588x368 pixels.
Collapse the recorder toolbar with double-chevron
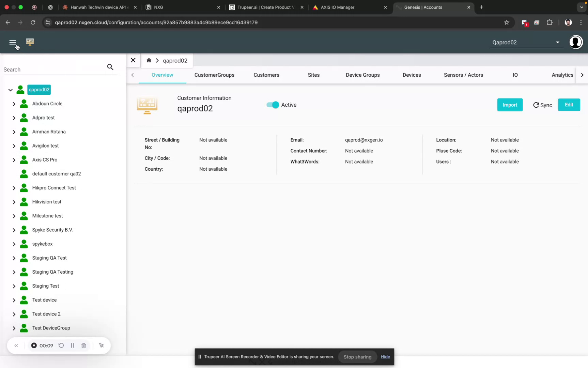coord(16,345)
